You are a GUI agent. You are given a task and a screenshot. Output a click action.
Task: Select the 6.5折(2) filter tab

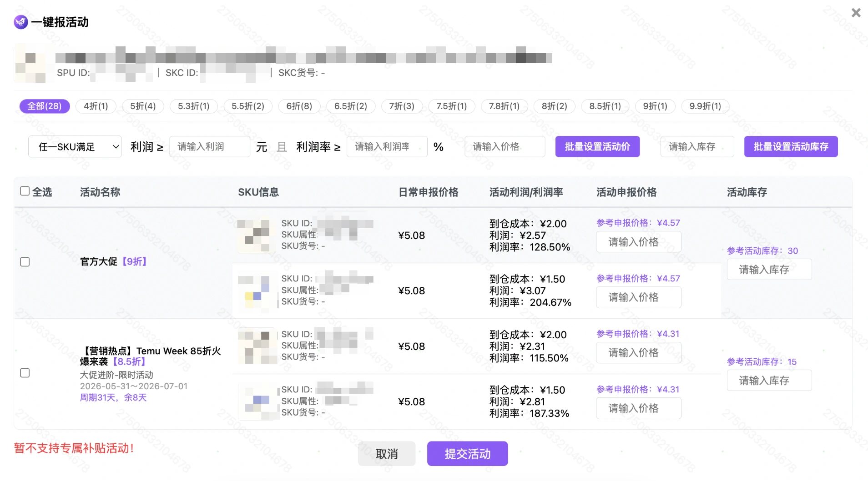click(351, 106)
